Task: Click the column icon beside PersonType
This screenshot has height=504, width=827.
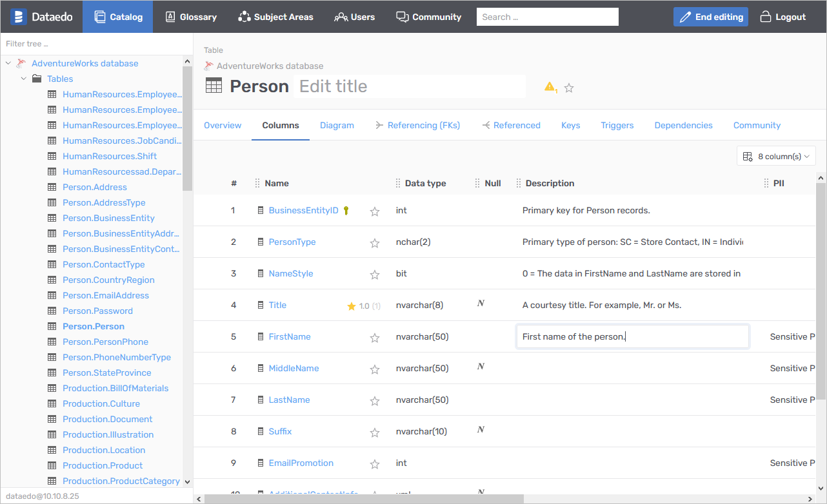Action: 261,242
